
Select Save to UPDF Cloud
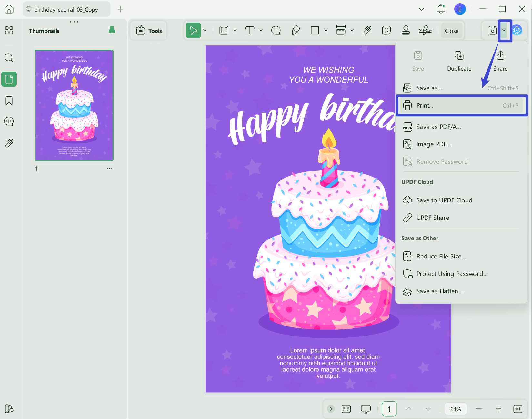coord(461,200)
